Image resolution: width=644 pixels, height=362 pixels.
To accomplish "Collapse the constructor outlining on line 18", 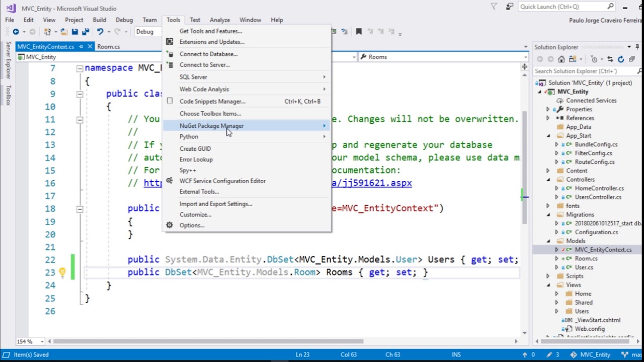I will (x=79, y=209).
